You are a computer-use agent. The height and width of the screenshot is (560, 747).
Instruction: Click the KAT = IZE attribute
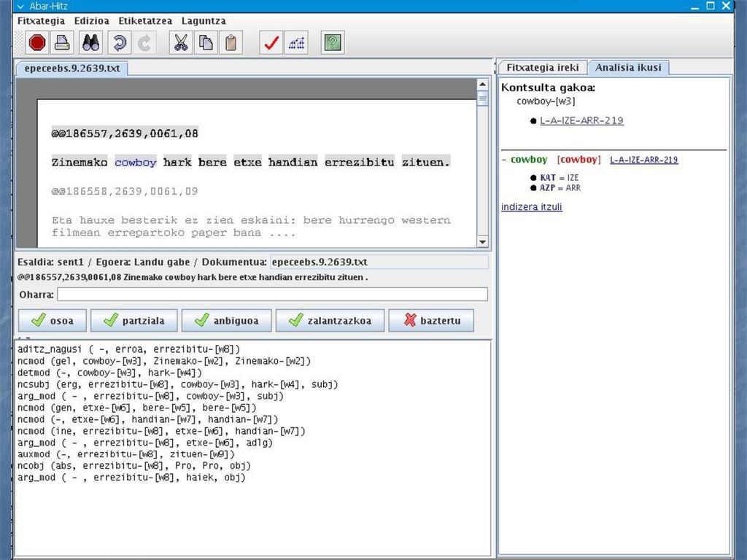pyautogui.click(x=559, y=178)
